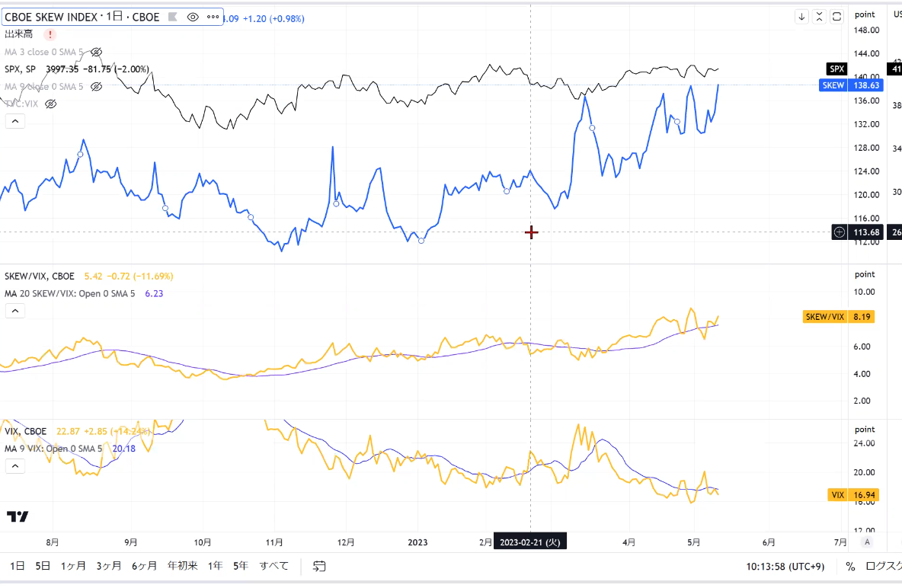Toggle the ログスケール log scale option
The width and height of the screenshot is (902, 588).
tap(883, 566)
